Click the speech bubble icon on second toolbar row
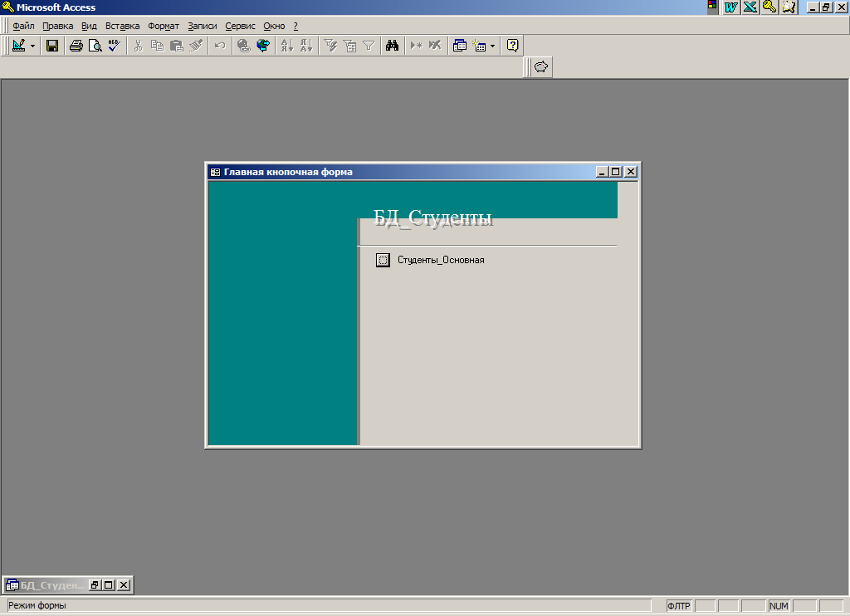The height and width of the screenshot is (616, 850). (541, 67)
